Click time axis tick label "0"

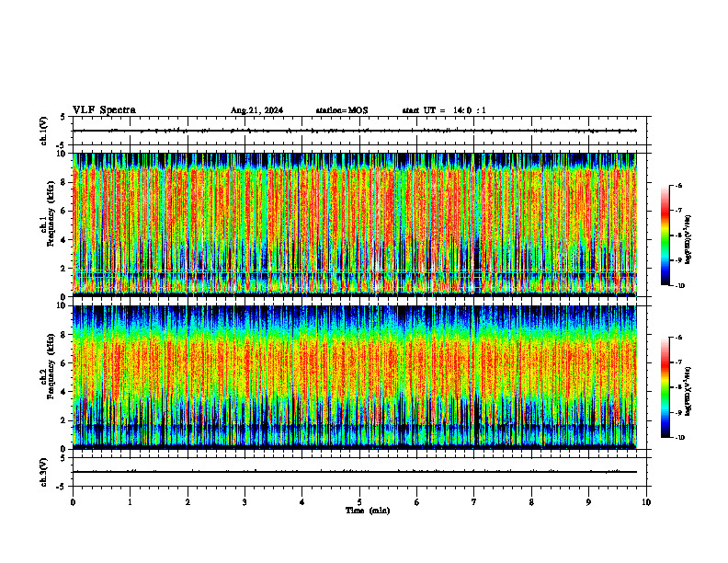click(73, 502)
